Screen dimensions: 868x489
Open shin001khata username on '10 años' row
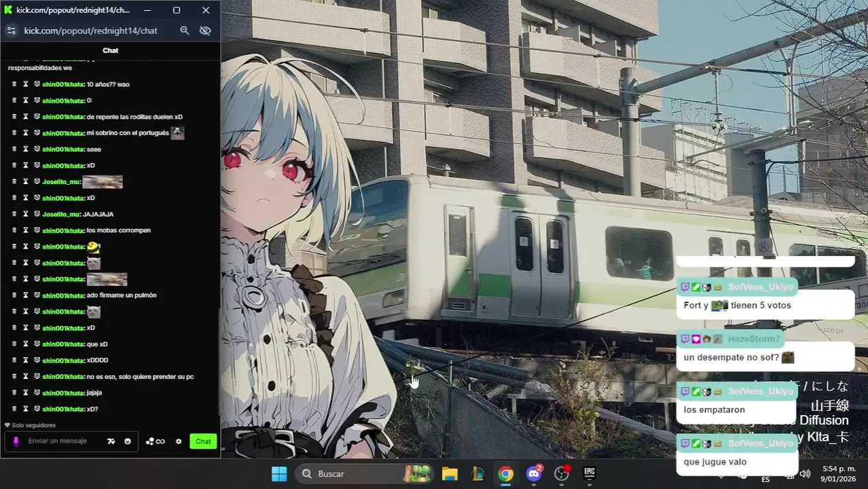pyautogui.click(x=63, y=84)
